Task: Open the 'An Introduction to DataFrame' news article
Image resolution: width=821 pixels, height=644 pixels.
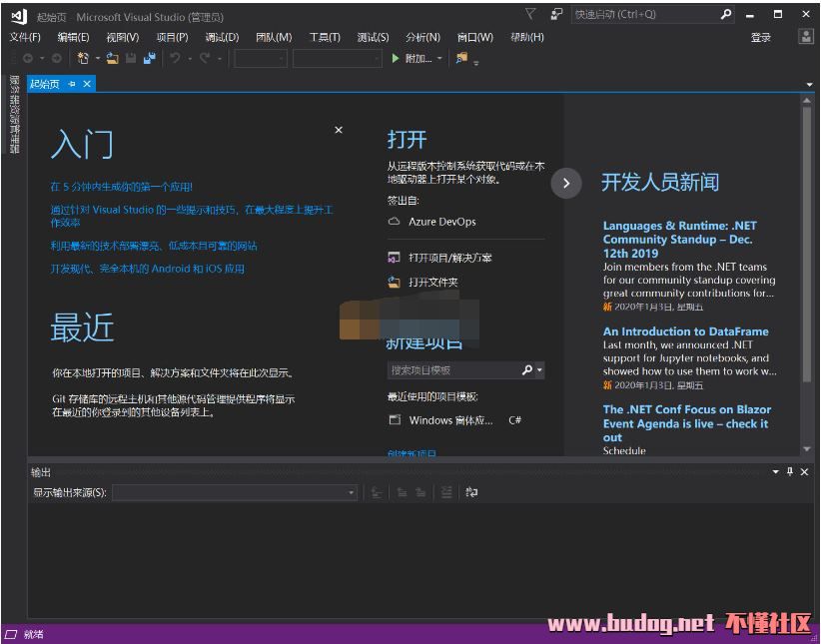Action: 686,331
